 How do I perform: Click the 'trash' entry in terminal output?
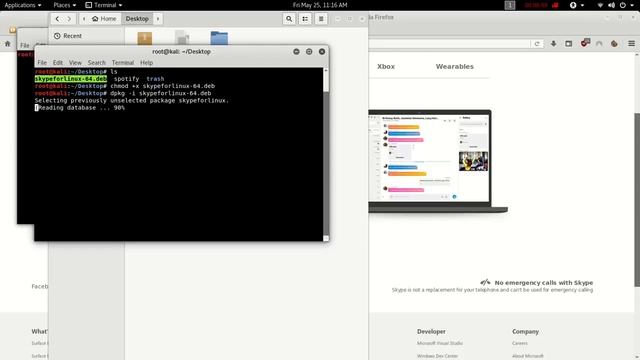tap(155, 79)
